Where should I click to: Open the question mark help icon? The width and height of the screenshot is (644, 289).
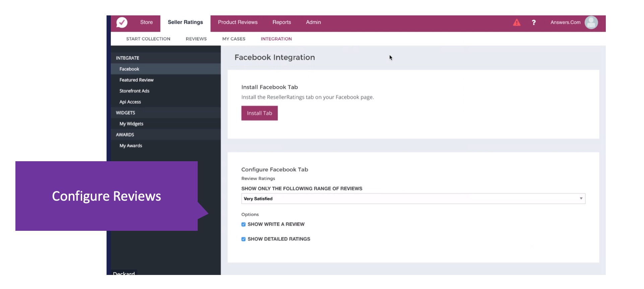[534, 22]
